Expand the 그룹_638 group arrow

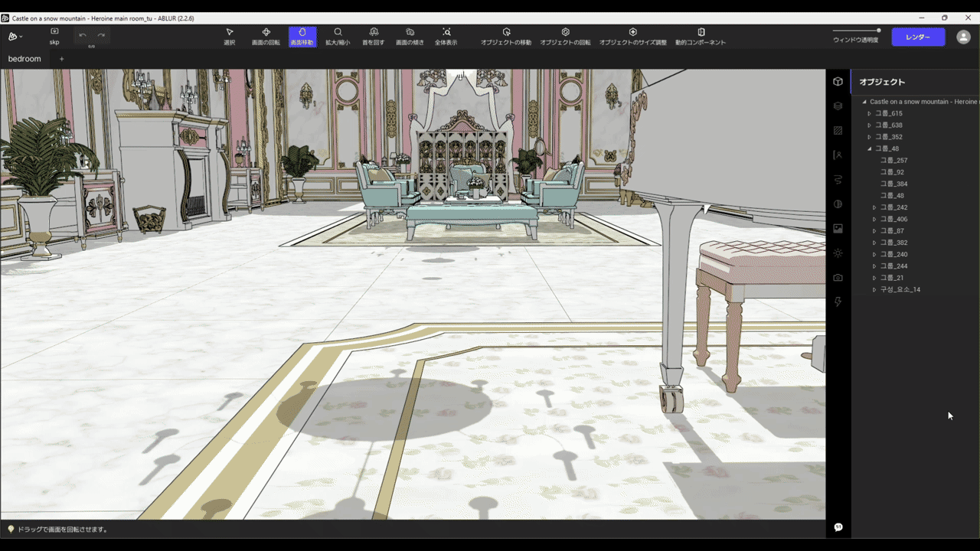[870, 125]
